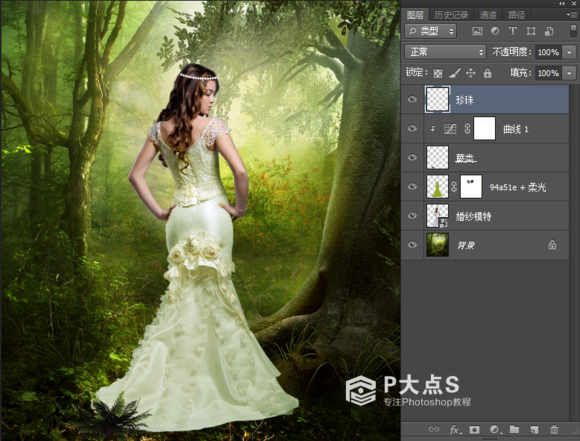
Task: Click the delete layer trash button
Action: point(554,430)
